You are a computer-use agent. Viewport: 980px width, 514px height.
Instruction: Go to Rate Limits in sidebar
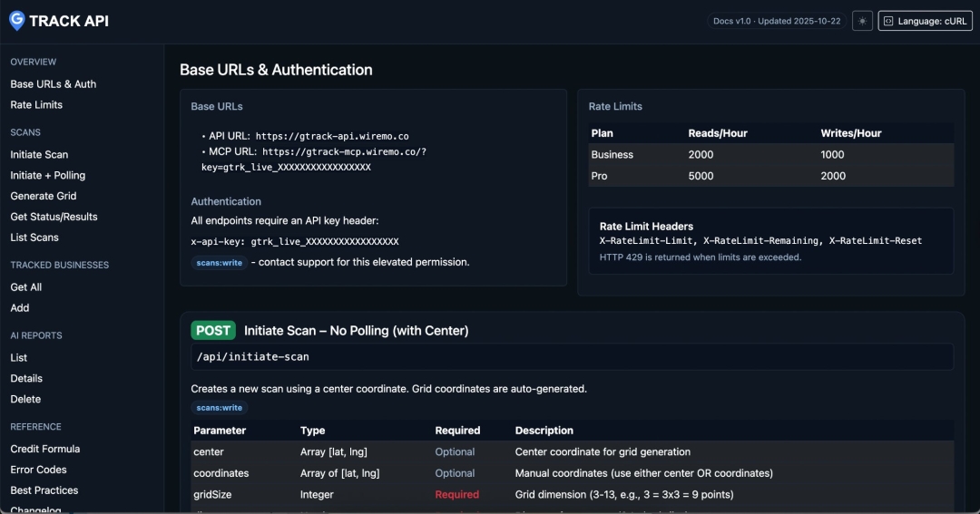[x=36, y=105]
